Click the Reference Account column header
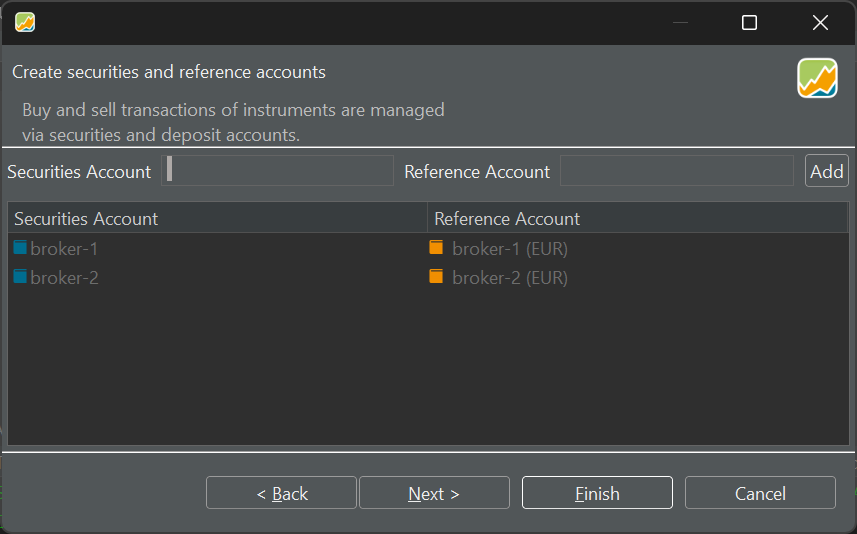Screen dimensions: 857x534 coord(637,219)
